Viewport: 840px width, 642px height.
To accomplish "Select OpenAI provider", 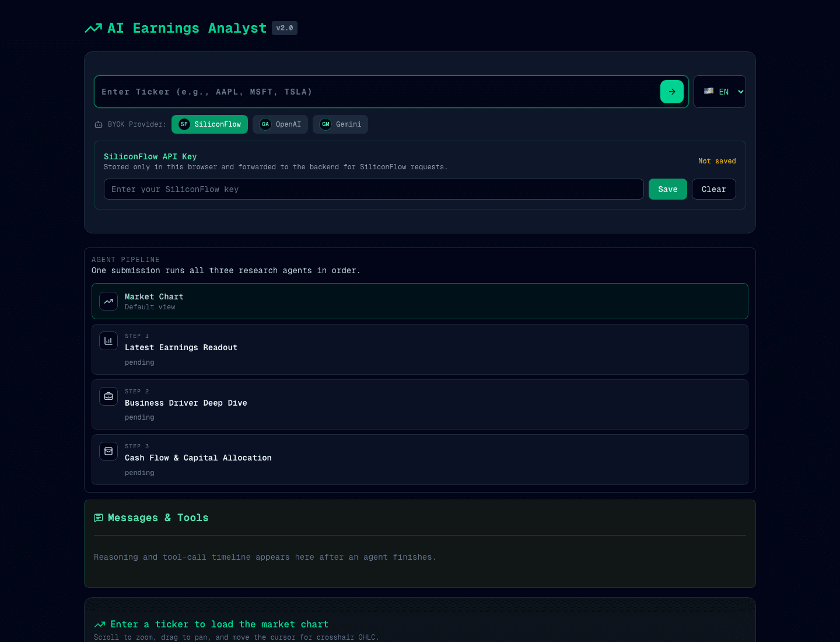I will point(280,124).
